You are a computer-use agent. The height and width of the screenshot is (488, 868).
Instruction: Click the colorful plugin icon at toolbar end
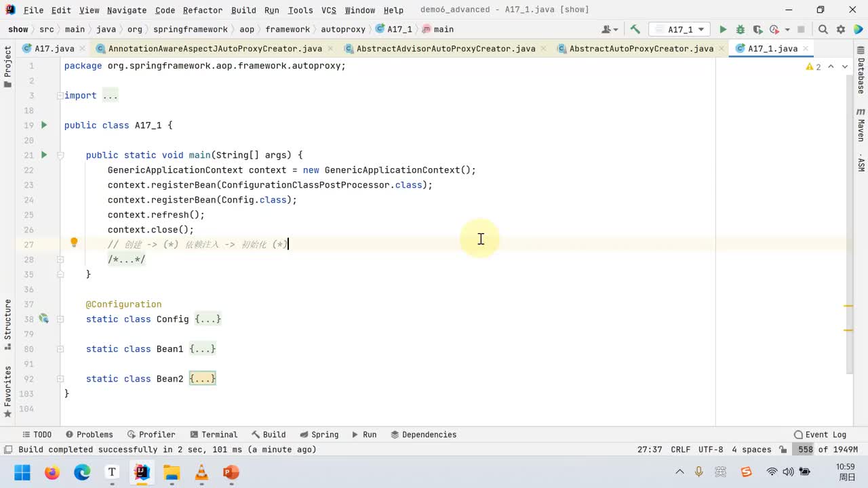click(857, 30)
